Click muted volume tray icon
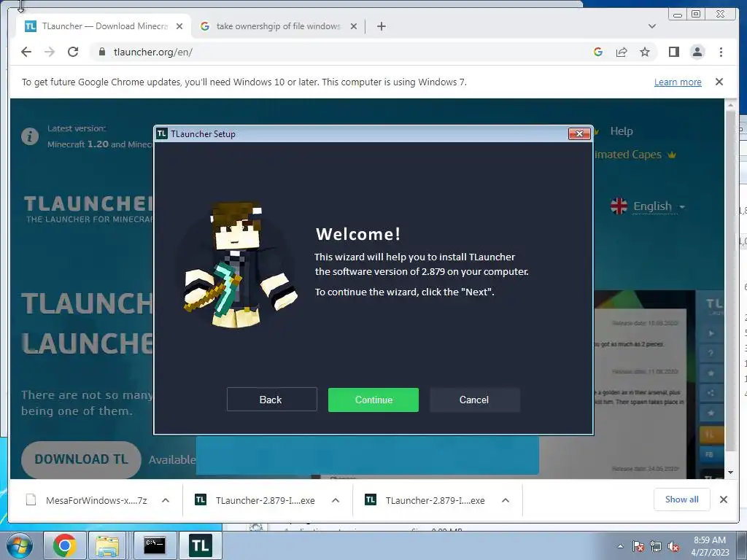Viewport: 747px width, 560px height. tap(673, 546)
